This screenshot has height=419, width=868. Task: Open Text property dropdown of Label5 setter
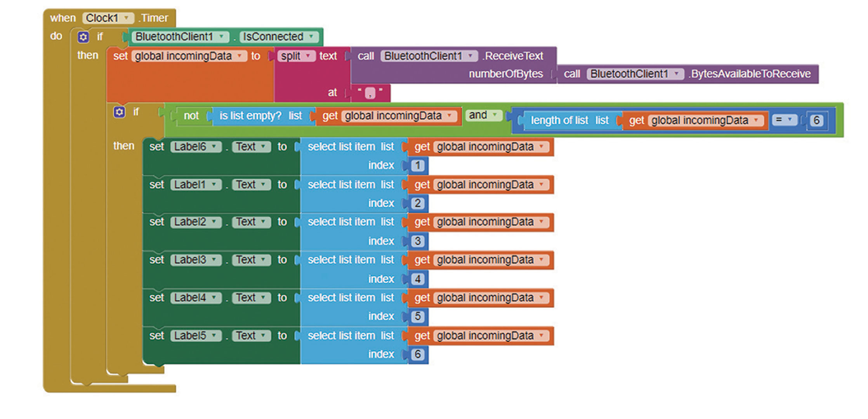(263, 336)
